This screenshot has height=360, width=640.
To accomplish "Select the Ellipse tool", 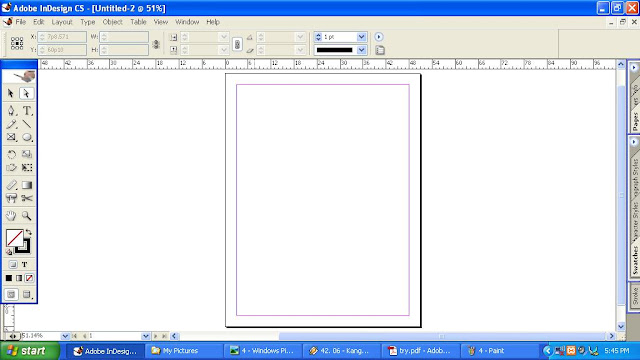I will coord(27,137).
